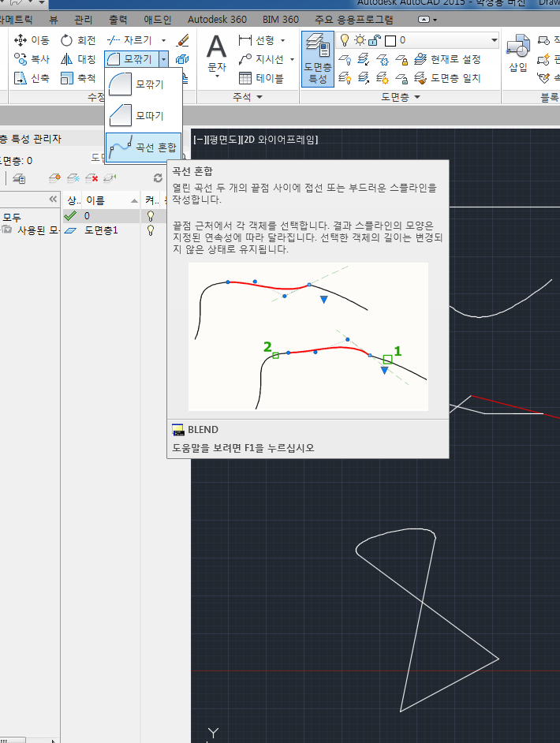Open the 자르기 dropdown arrow

click(163, 40)
